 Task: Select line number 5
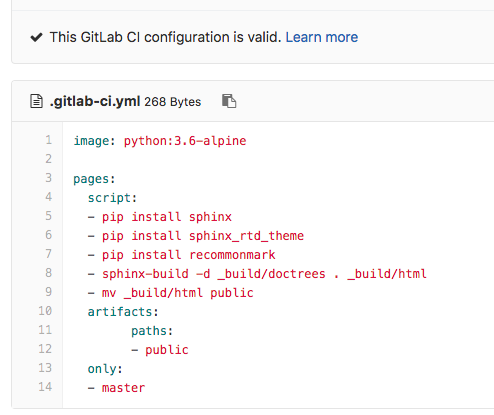click(x=49, y=216)
